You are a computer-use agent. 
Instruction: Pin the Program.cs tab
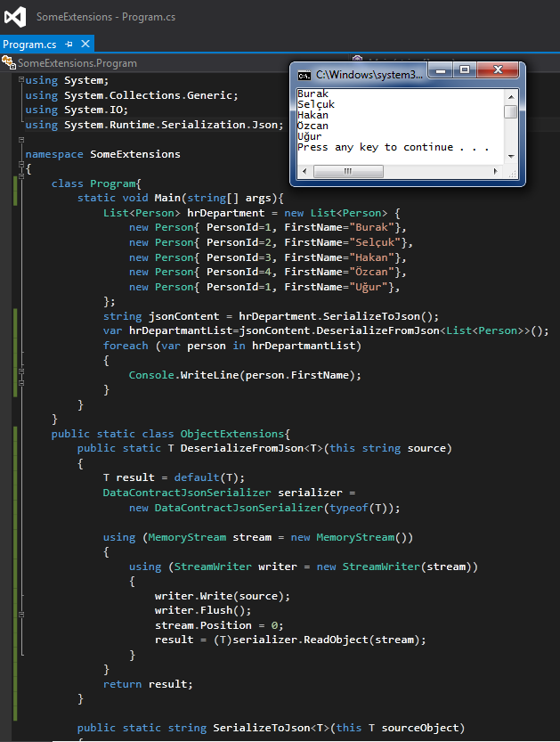pyautogui.click(x=69, y=44)
